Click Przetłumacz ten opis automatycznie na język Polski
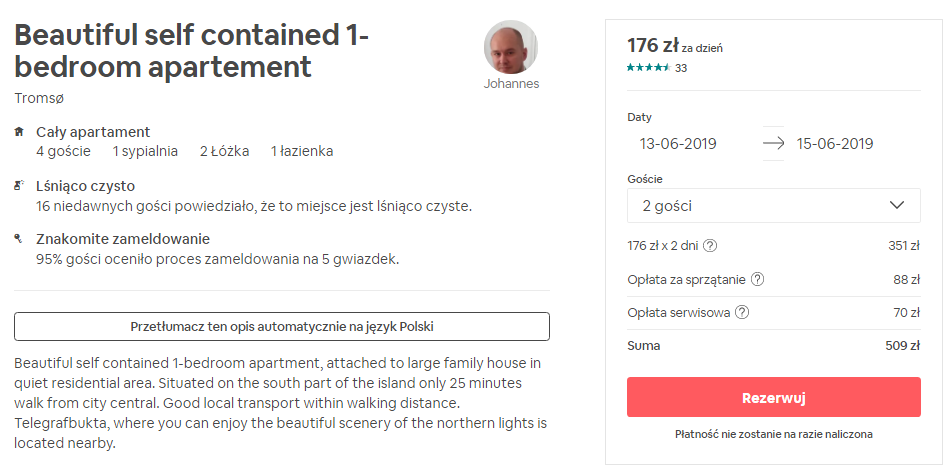 pyautogui.click(x=282, y=327)
